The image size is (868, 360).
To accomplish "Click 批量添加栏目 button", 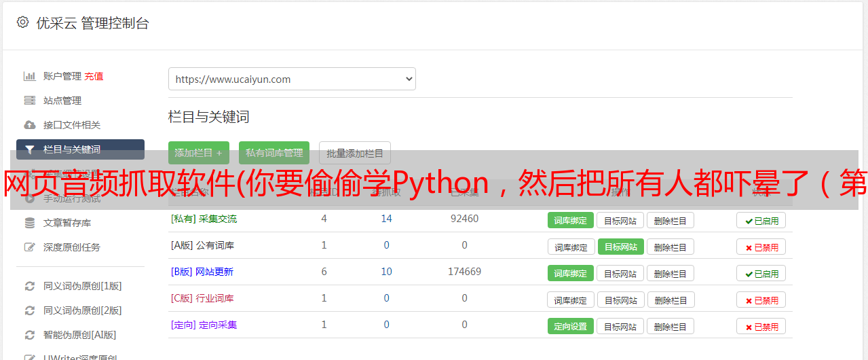I will pos(355,153).
